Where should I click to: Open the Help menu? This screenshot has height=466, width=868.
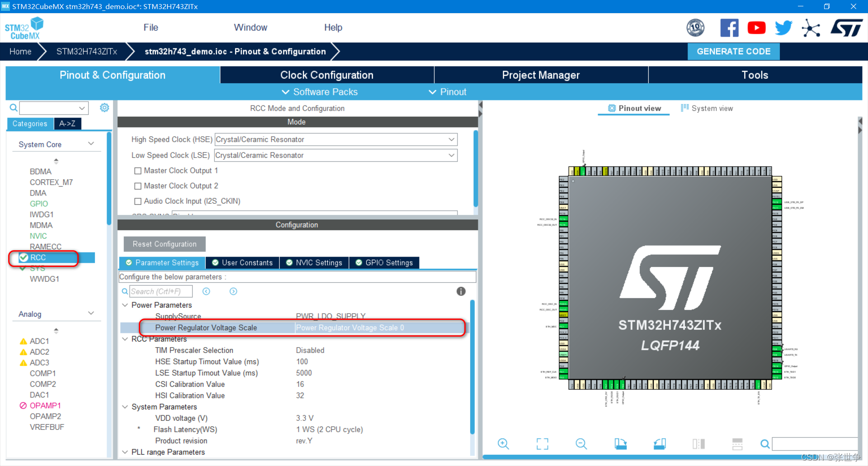333,28
